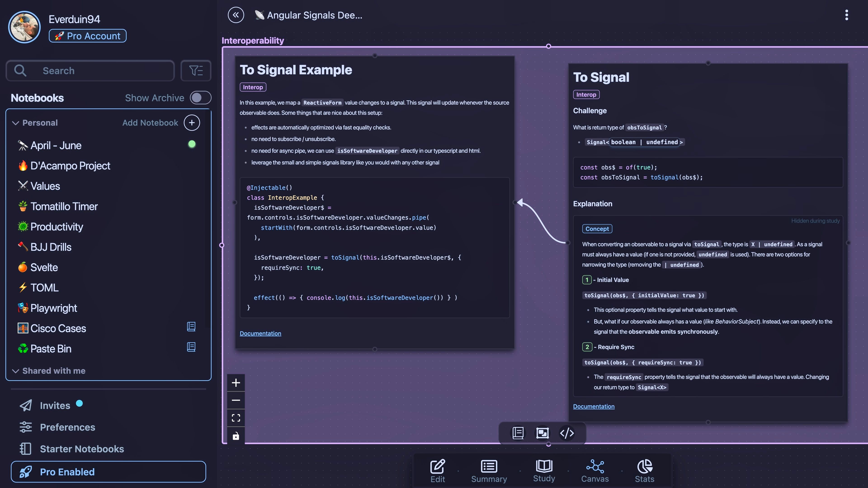This screenshot has height=488, width=868.
Task: Click the code brackets toolbar icon
Action: (x=567, y=433)
